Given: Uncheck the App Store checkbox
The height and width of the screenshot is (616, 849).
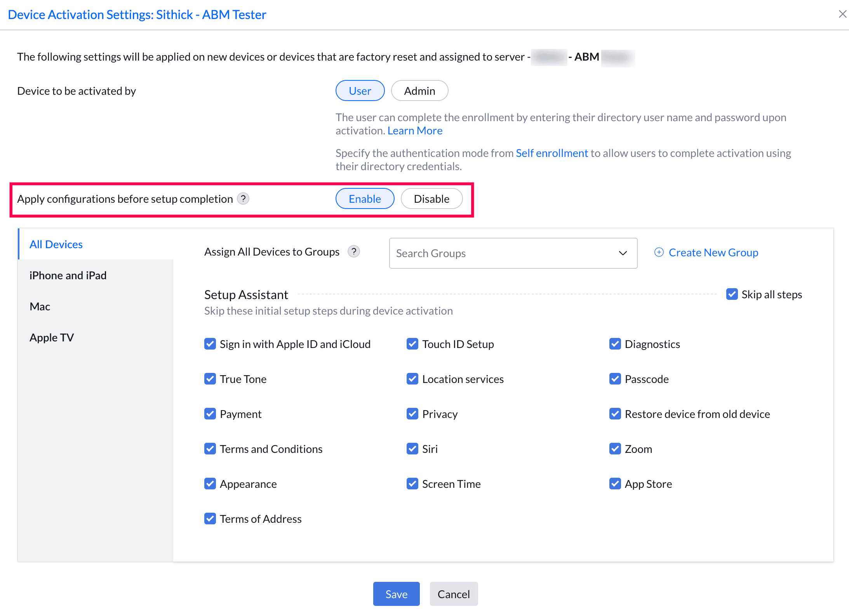Looking at the screenshot, I should (x=615, y=484).
